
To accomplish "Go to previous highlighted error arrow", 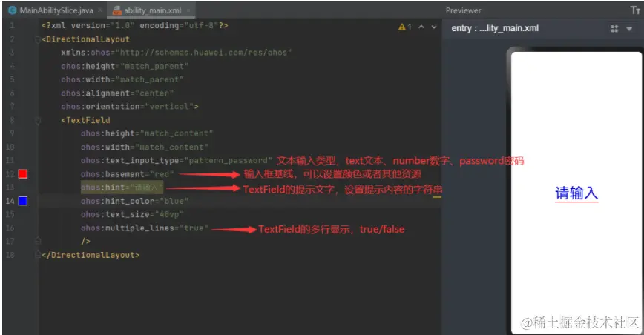I will point(421,27).
